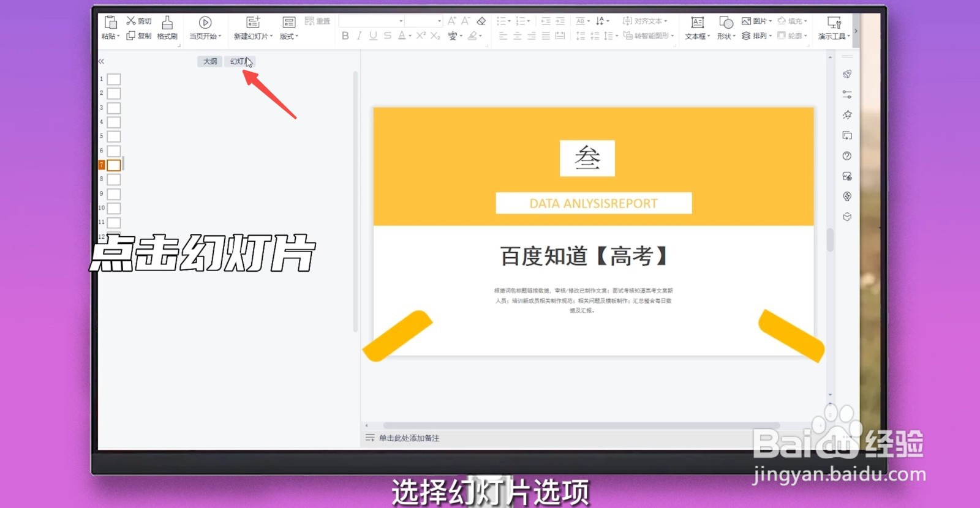Click the cube icon in right sidebar
The image size is (980, 508).
(847, 217)
